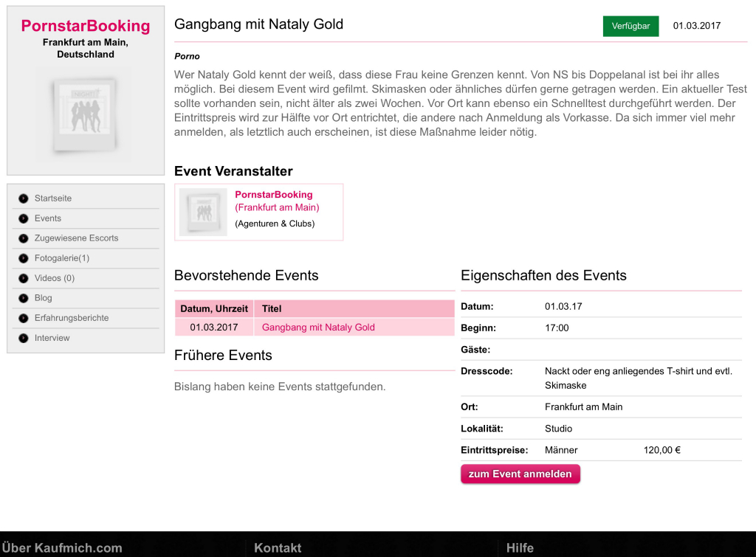
Task: Click the PornstarBooking profile heading in sidebar
Action: [x=86, y=26]
